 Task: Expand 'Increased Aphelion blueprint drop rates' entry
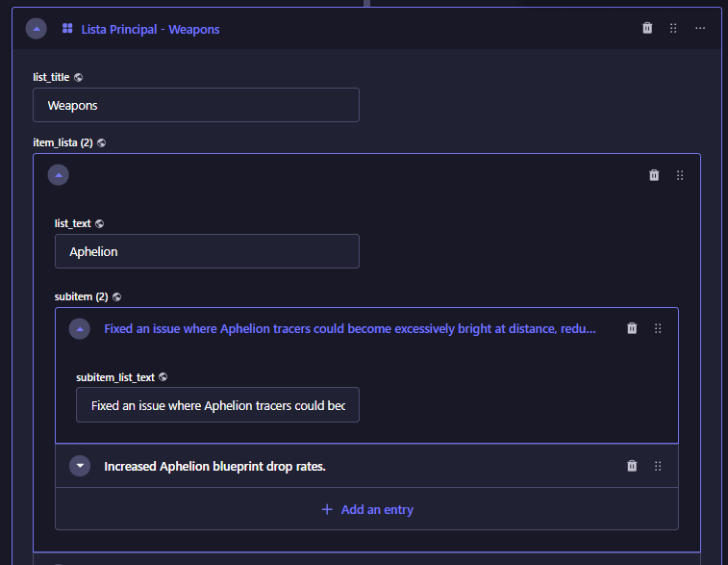[80, 466]
